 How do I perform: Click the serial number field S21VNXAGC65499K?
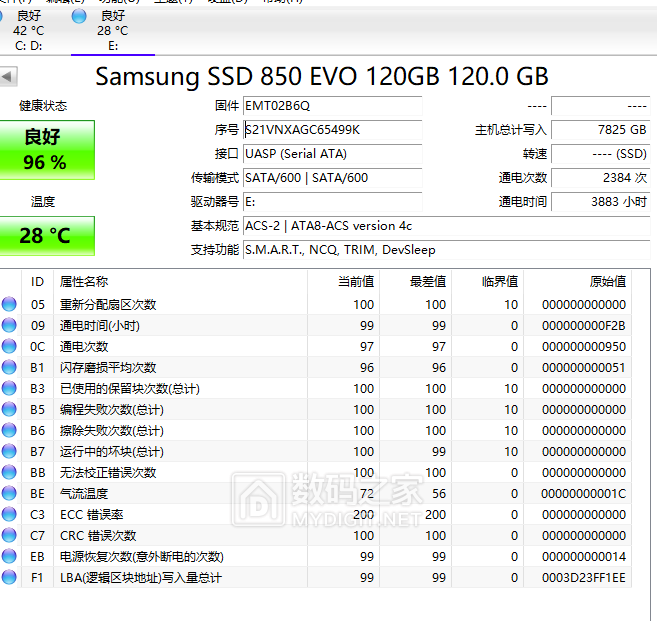(332, 130)
